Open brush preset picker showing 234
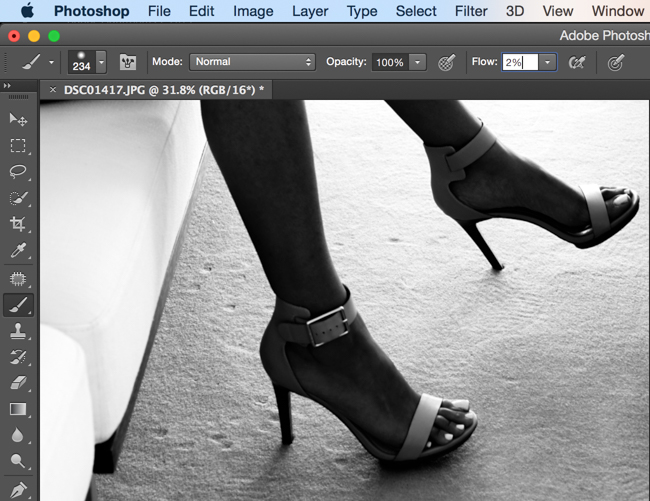The height and width of the screenshot is (501, 650). [87, 62]
